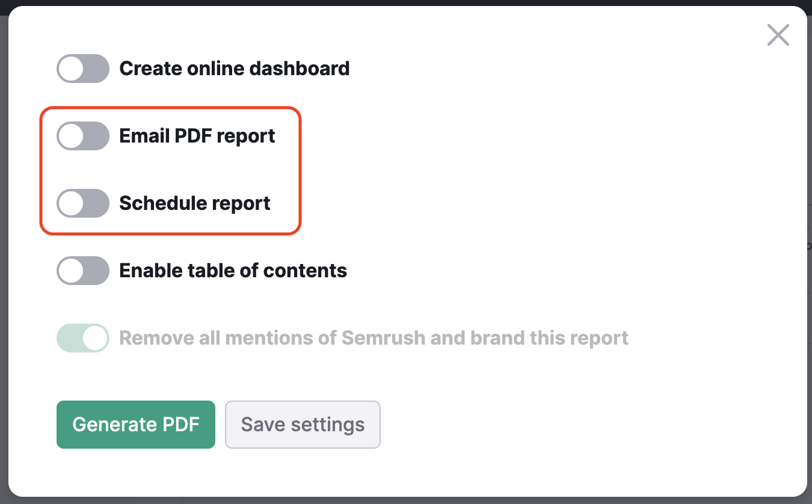The height and width of the screenshot is (504, 812).
Task: Close the dialog with the X icon
Action: pyautogui.click(x=778, y=35)
